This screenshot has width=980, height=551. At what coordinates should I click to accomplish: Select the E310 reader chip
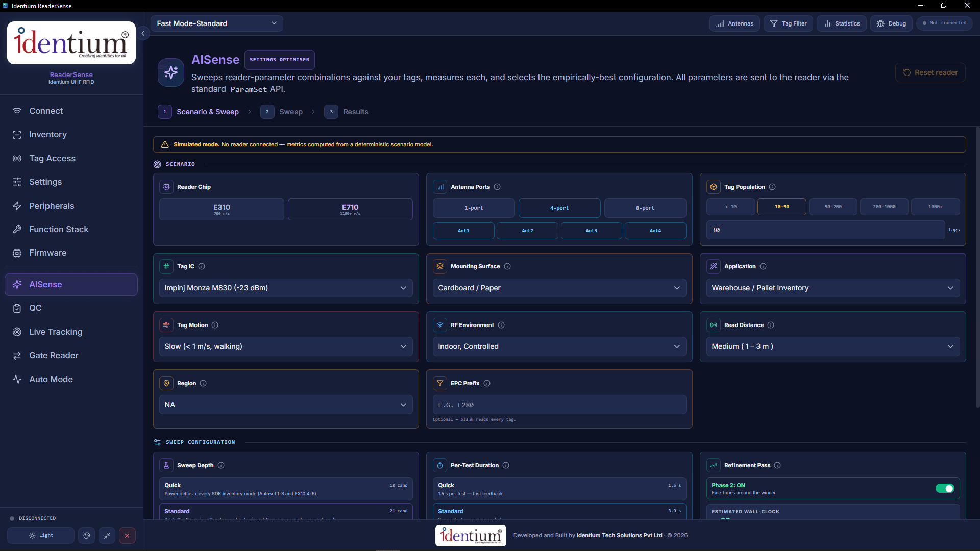click(222, 209)
